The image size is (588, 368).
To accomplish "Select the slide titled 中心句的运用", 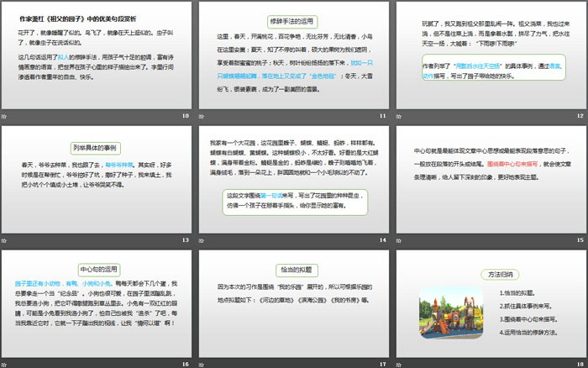I will pos(97,302).
